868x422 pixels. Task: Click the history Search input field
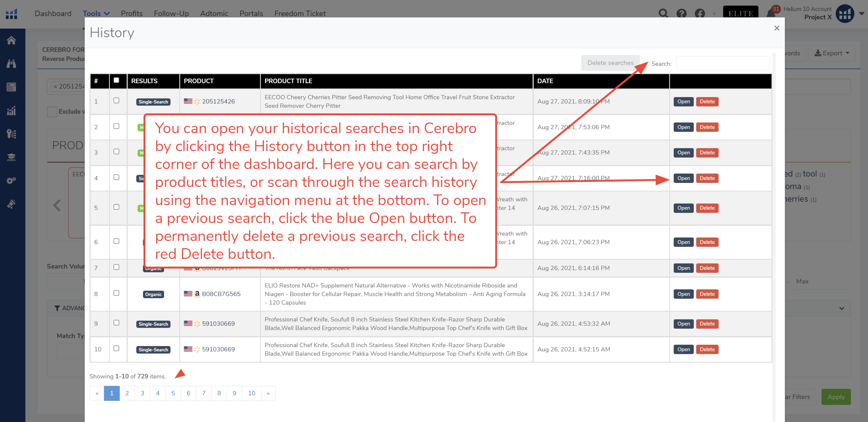[723, 64]
